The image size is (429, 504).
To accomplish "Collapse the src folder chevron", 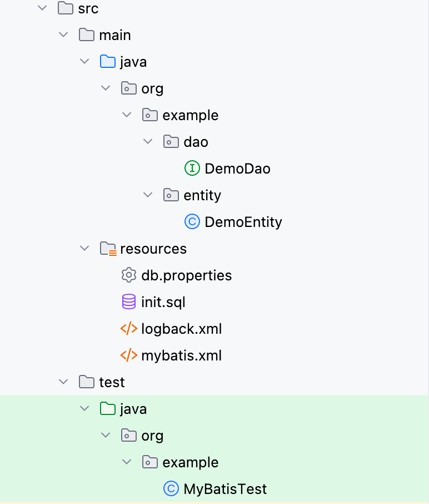I will tap(42, 8).
